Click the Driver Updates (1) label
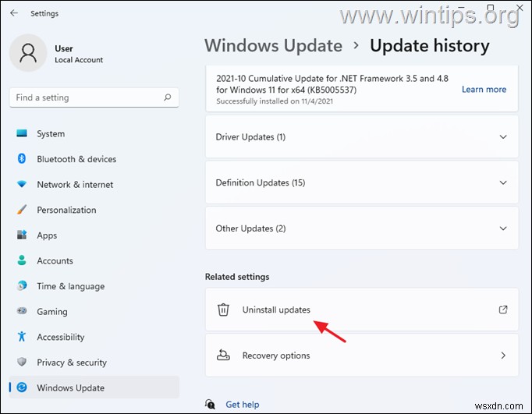This screenshot has height=414, width=532. coord(250,137)
